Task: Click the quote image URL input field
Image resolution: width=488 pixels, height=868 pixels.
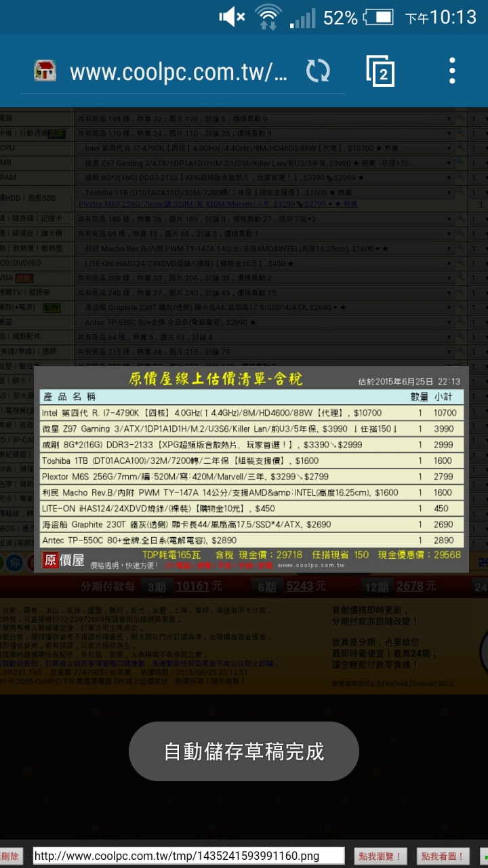Action: 188,856
